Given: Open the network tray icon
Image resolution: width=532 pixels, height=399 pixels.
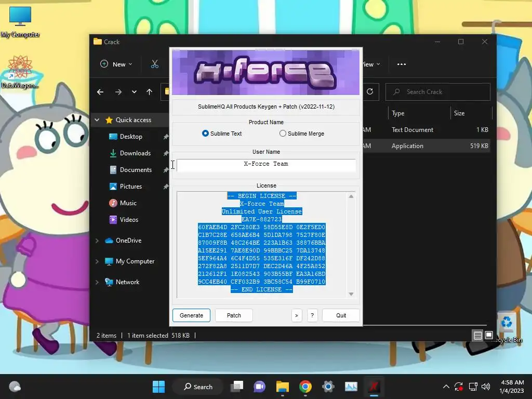Looking at the screenshot, I should click(473, 387).
